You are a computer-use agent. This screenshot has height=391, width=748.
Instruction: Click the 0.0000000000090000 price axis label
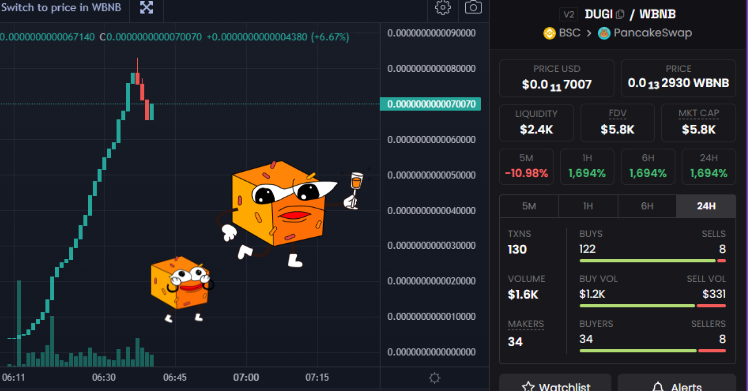tap(431, 33)
